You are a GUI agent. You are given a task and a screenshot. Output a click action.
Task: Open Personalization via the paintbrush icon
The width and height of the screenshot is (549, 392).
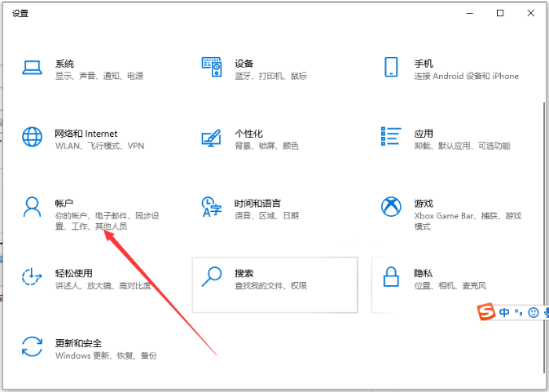coord(212,136)
